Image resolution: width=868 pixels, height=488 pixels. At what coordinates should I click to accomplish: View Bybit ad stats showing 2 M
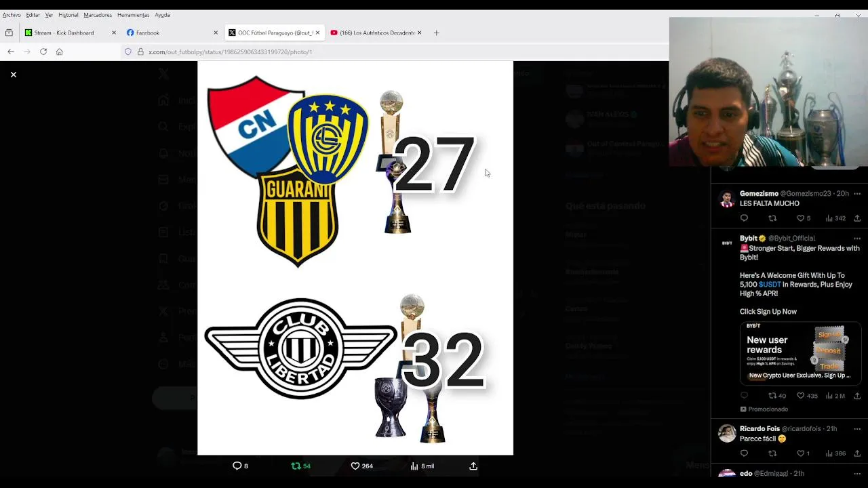click(x=835, y=396)
